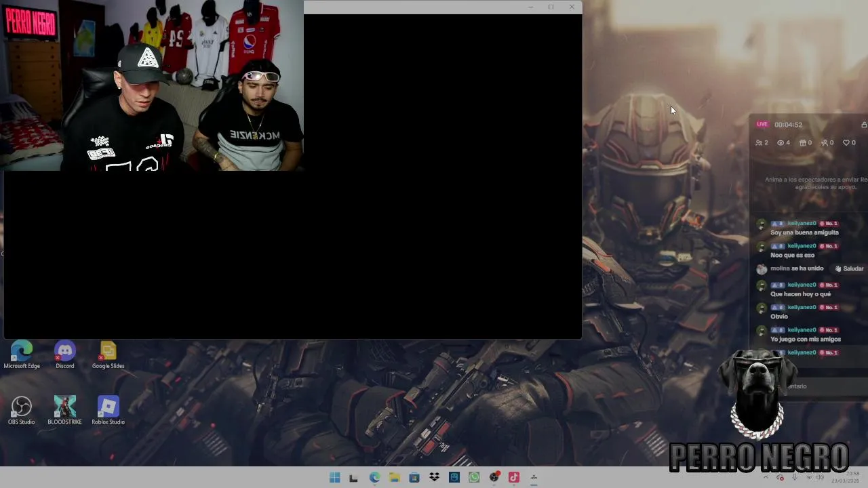This screenshot has height=488, width=868.
Task: Click the audience people count icon
Action: click(x=762, y=143)
